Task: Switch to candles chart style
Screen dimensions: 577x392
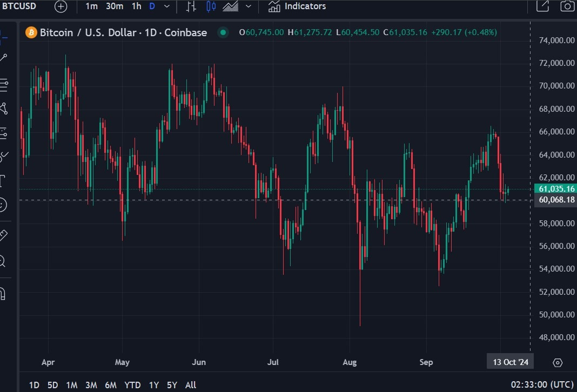Action: (211, 6)
